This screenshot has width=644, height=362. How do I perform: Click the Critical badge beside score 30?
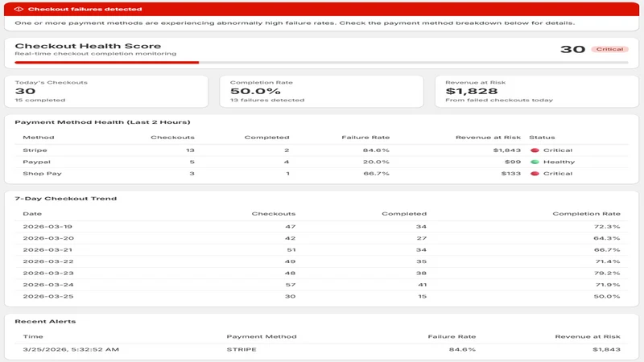coord(609,49)
